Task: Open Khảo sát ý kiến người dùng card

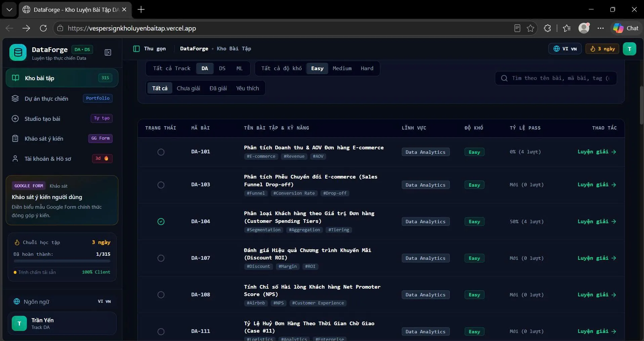Action: [62, 200]
